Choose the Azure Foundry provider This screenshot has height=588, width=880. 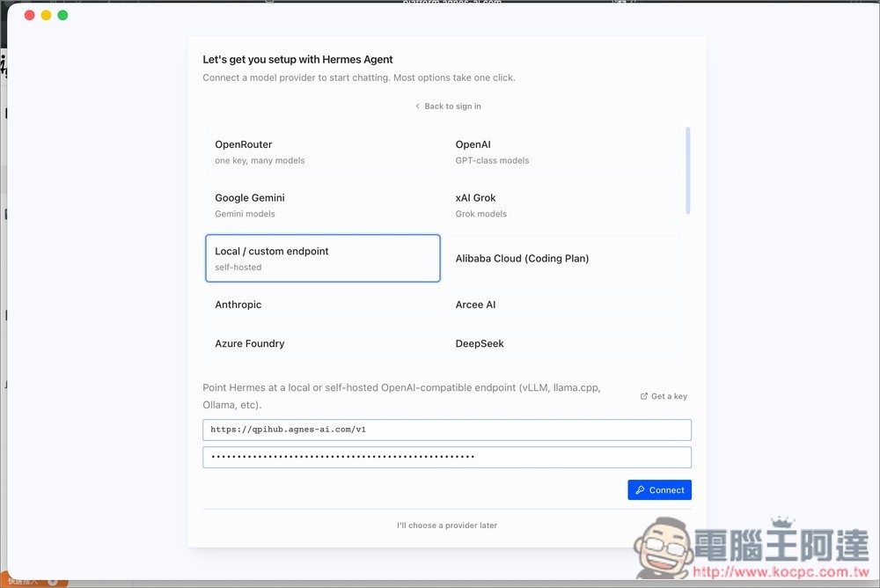(x=323, y=343)
